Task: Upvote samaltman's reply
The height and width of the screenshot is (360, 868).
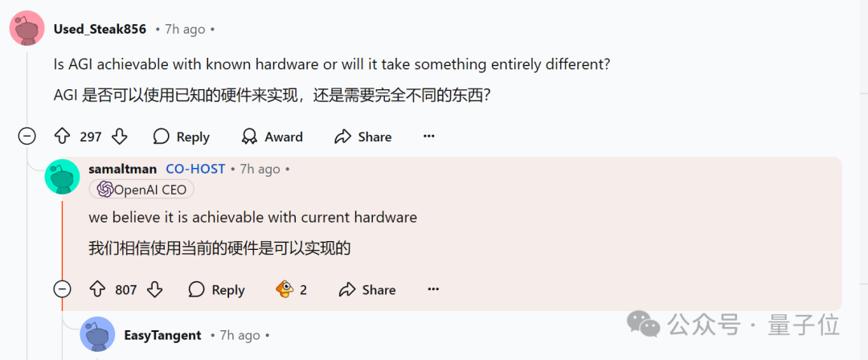Action: pyautogui.click(x=98, y=289)
